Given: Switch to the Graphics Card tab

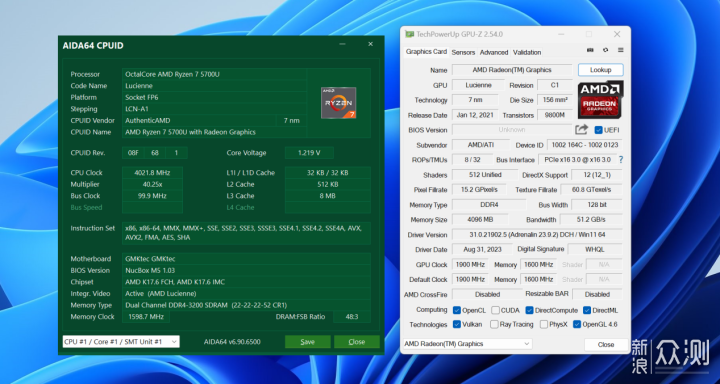Looking at the screenshot, I should (x=426, y=52).
